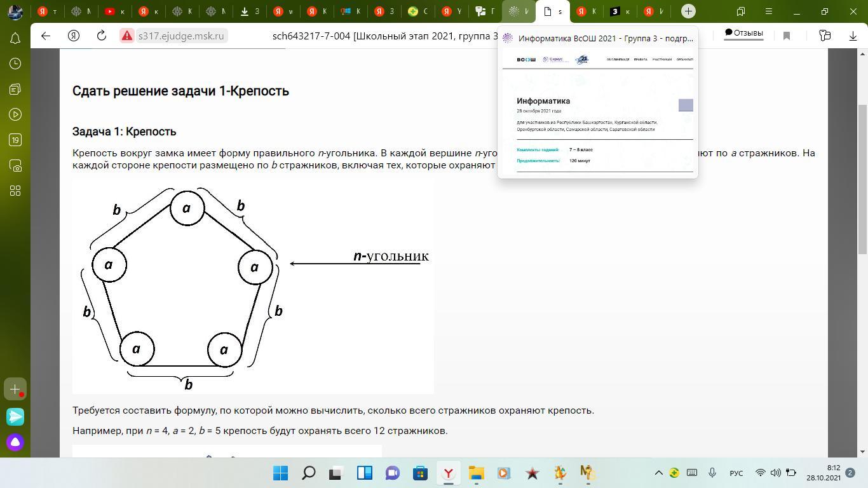This screenshot has width=868, height=488.
Task: Click heading 'Сдать решение задачи 1-Крепость'
Action: pos(180,91)
